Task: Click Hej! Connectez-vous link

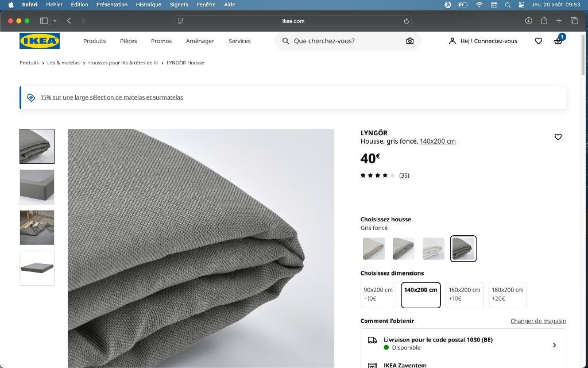Action: click(489, 41)
